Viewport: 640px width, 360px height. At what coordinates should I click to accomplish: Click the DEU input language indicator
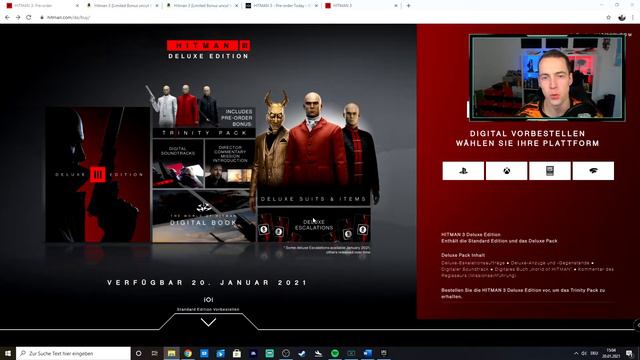(x=594, y=353)
